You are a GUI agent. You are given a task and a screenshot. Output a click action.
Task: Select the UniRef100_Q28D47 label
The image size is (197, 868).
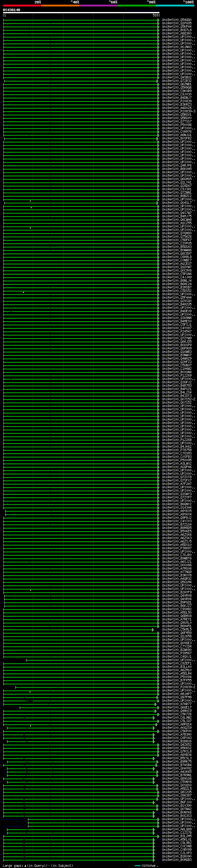177,186
